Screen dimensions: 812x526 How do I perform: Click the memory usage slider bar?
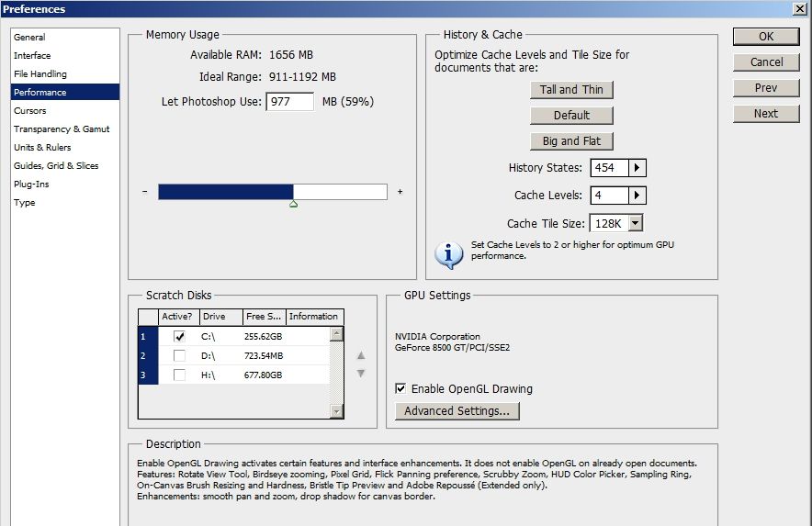pyautogui.click(x=273, y=192)
